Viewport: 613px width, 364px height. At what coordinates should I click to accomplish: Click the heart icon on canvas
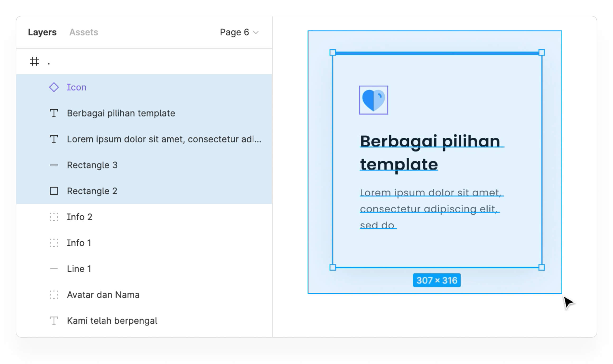[x=373, y=100]
